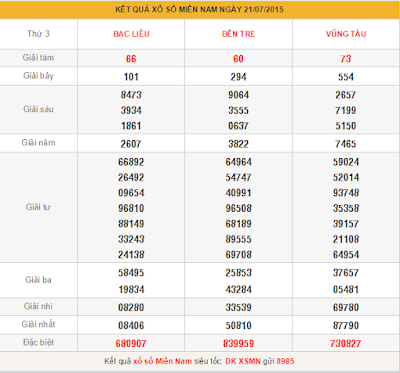Image resolution: width=400 pixels, height=373 pixels.
Task: Click the number 554
Action: click(346, 77)
